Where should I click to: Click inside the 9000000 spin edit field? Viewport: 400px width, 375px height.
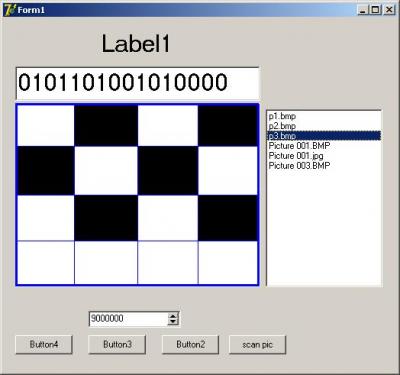click(128, 319)
